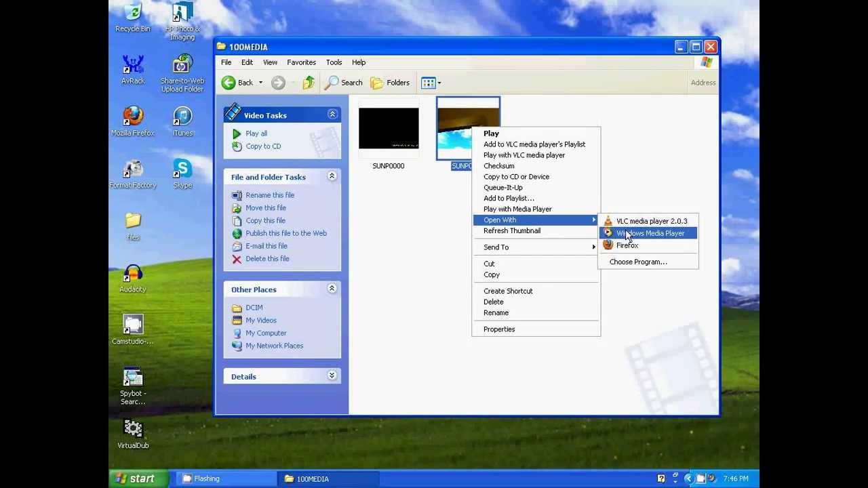Open the File menu
This screenshot has height=488, width=868.
click(x=226, y=62)
